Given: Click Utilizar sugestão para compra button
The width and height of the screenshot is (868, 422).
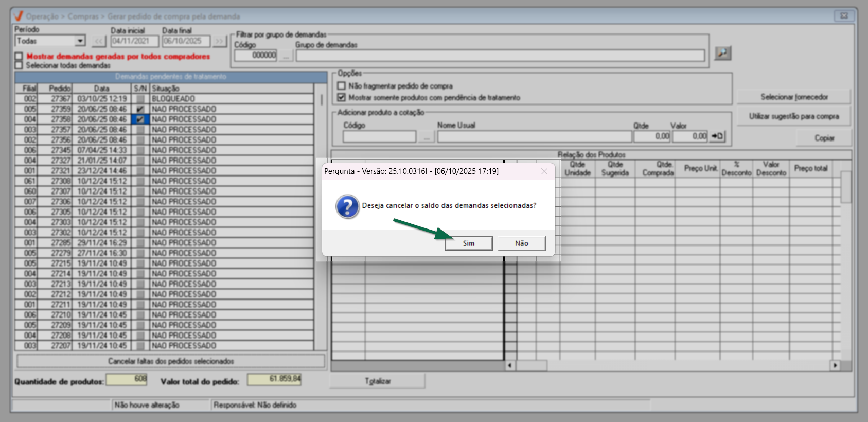Looking at the screenshot, I should coord(793,116).
